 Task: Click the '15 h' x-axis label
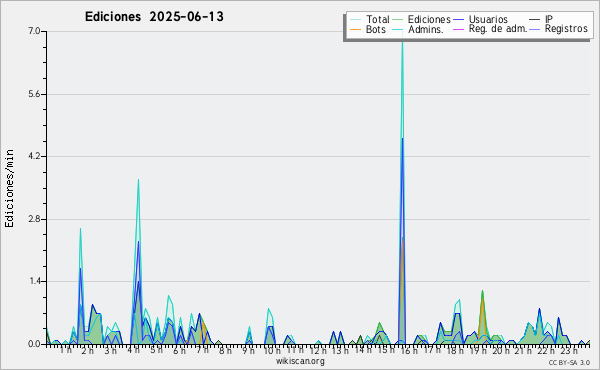pos(386,350)
